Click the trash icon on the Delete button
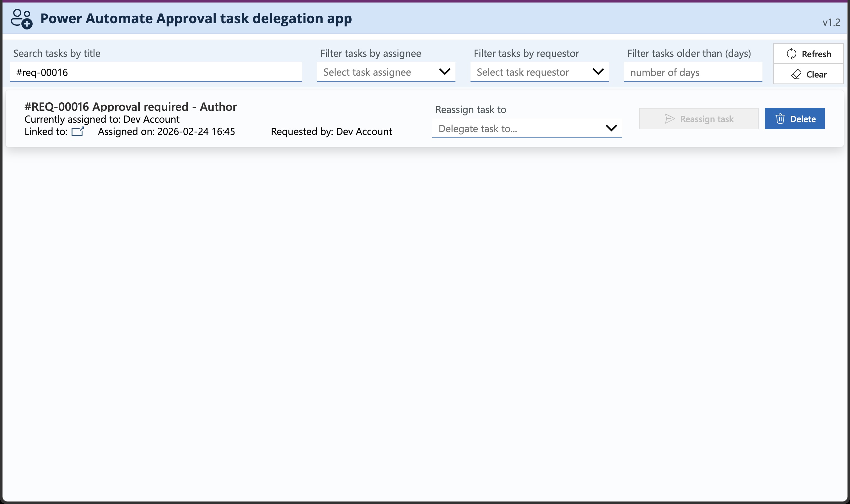This screenshot has width=850, height=504. pyautogui.click(x=781, y=119)
